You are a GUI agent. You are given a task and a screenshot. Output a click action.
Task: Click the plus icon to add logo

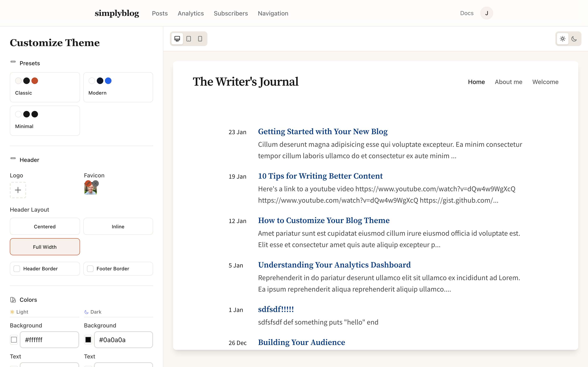[x=18, y=190]
